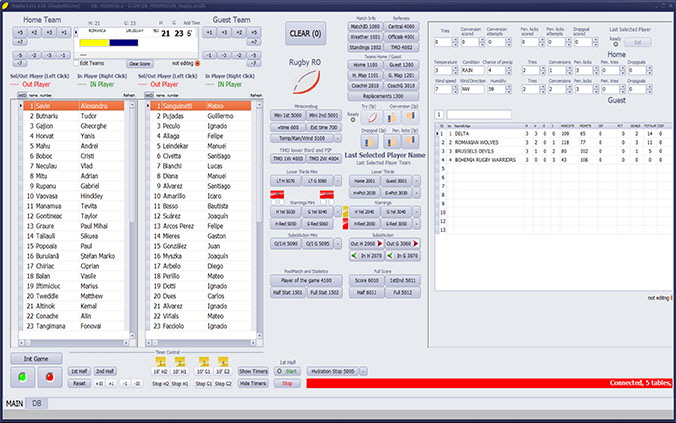Viewport: 676px width, 423px height.
Task: Click yellow timer icon number 3
Action: coord(204,362)
